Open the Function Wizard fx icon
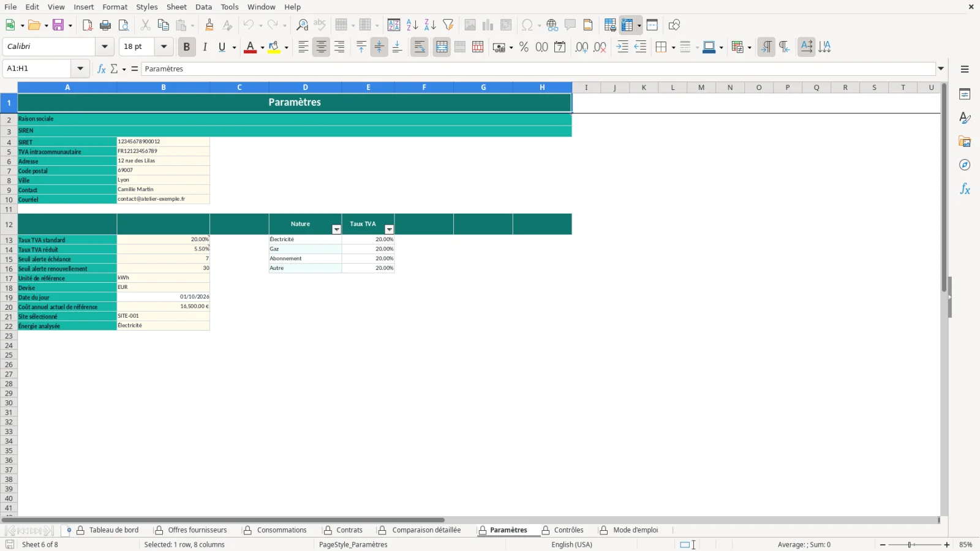Image resolution: width=980 pixels, height=551 pixels. [102, 69]
